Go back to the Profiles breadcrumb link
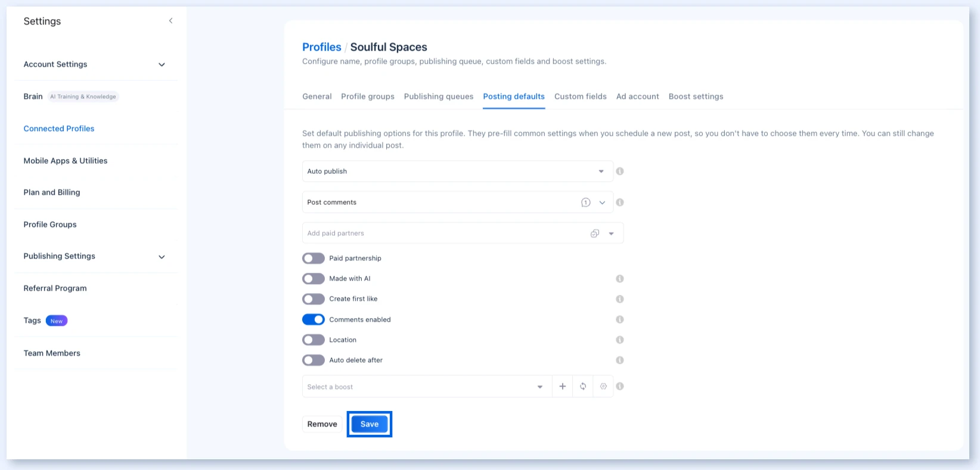Screen dimensions: 980x470 (x=322, y=47)
